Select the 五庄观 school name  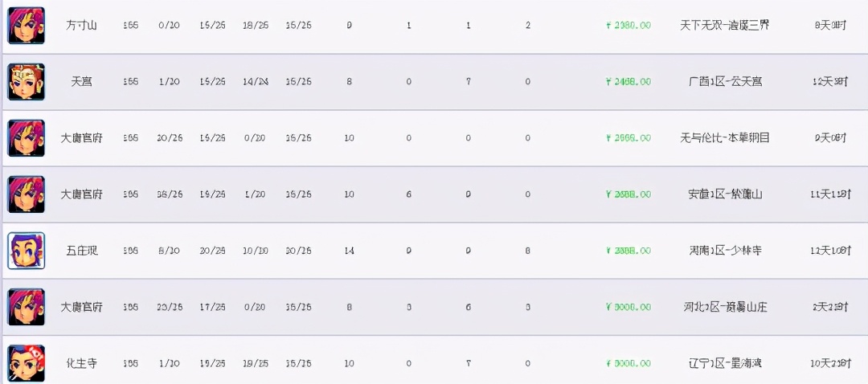(81, 251)
